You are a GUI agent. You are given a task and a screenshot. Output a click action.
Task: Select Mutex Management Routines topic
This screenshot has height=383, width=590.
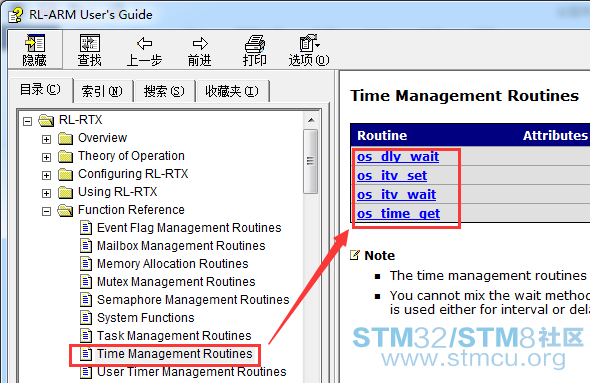click(176, 282)
